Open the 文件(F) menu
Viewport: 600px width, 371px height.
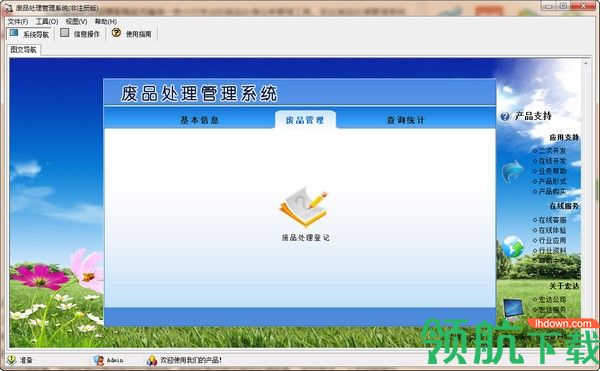click(18, 21)
